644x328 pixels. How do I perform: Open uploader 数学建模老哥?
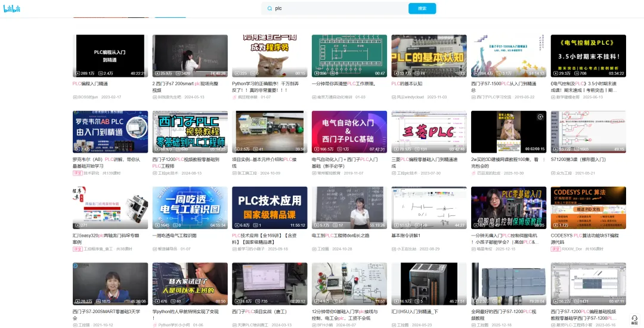pos(568,97)
